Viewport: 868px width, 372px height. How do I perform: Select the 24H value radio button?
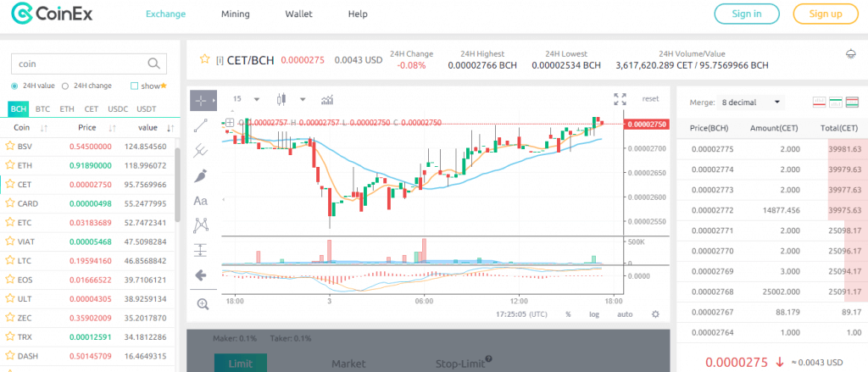pos(14,86)
